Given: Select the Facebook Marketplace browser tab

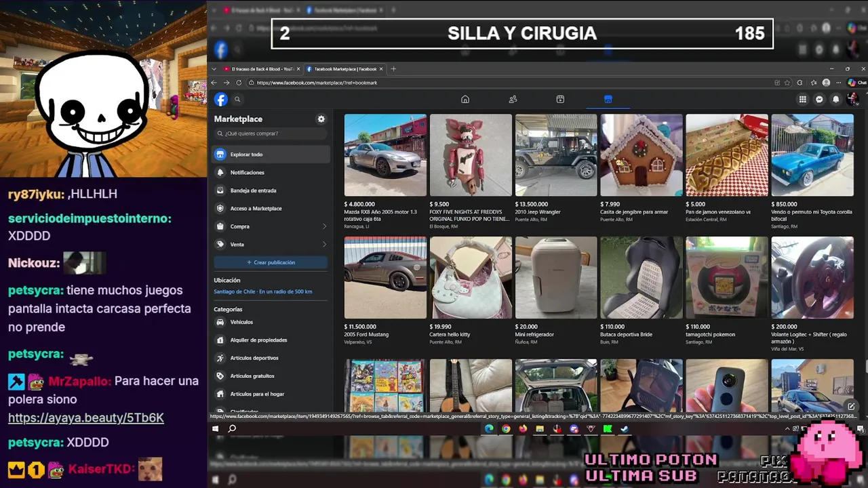Looking at the screenshot, I should click(x=344, y=69).
